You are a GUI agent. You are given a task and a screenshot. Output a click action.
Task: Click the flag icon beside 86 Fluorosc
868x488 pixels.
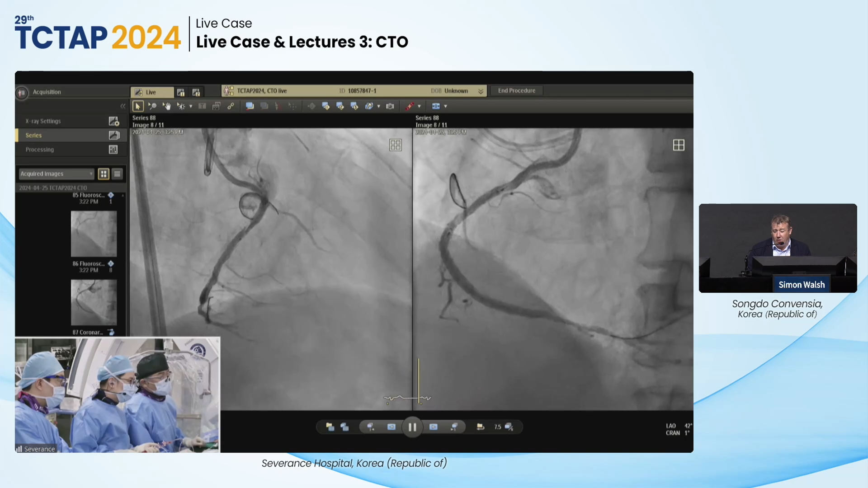111,263
